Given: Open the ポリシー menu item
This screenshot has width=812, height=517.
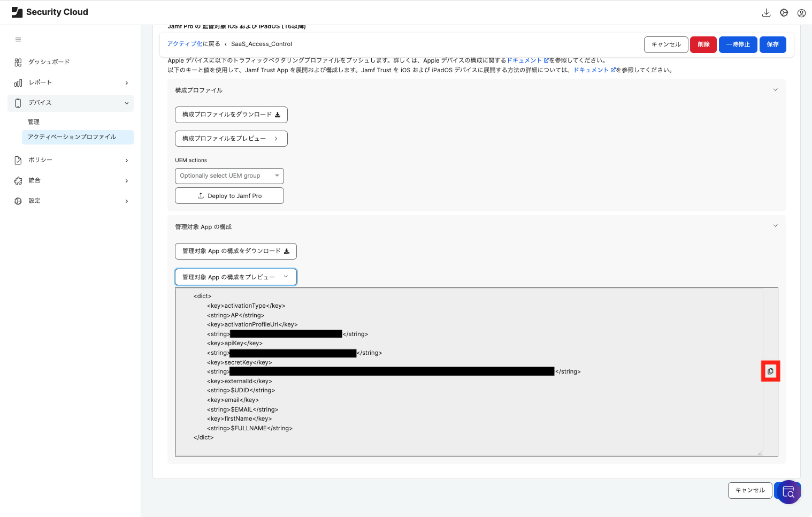Looking at the screenshot, I should 71,160.
